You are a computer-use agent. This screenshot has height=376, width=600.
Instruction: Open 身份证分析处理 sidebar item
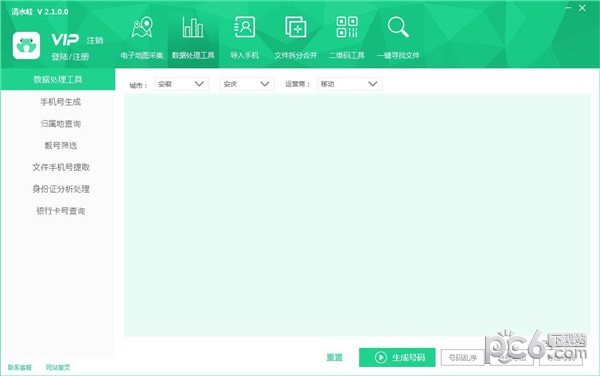click(61, 189)
